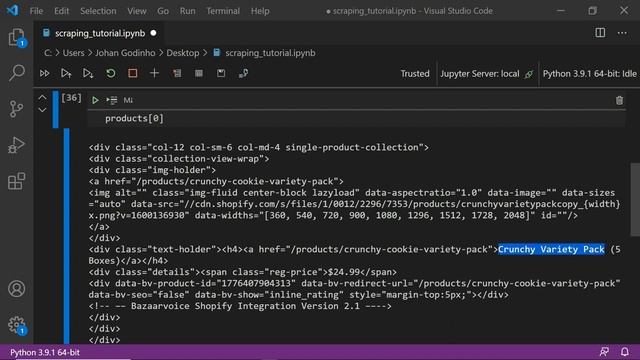Viewport: 640px width, 360px height.
Task: Click Jupyter Server: local status
Action: 486,74
